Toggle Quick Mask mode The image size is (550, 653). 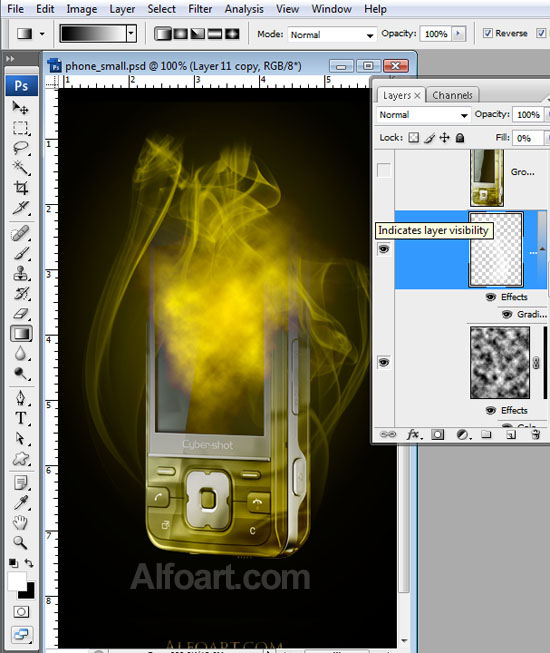tap(21, 612)
